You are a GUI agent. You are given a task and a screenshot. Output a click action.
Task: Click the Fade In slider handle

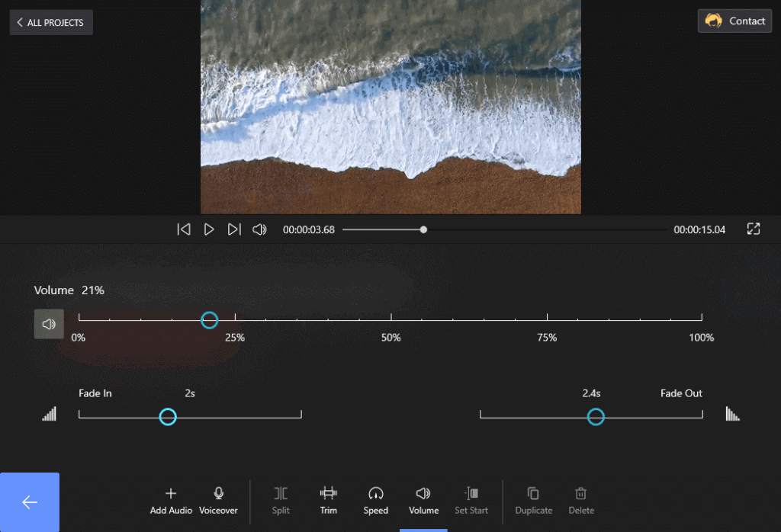[168, 417]
